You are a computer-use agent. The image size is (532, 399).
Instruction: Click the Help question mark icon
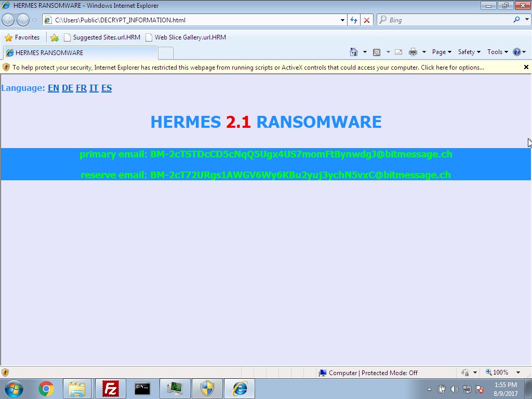point(517,52)
